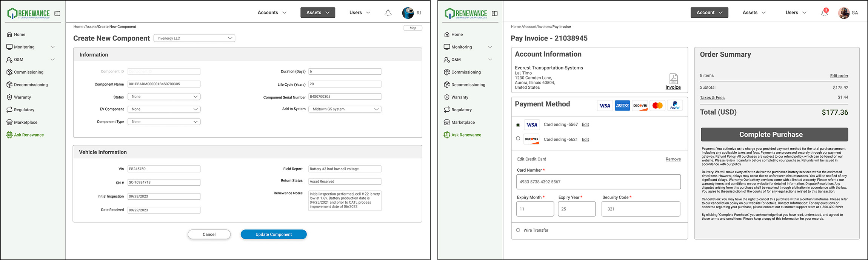Click the Taxes & Fees link

click(712, 97)
